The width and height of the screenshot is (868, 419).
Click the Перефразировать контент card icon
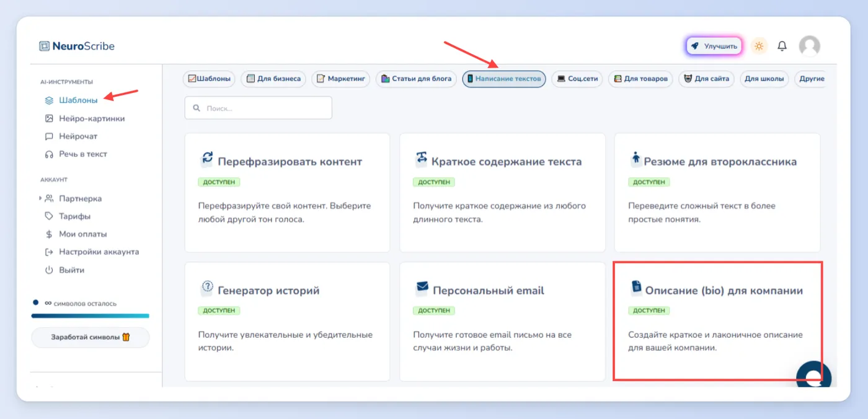tap(206, 159)
